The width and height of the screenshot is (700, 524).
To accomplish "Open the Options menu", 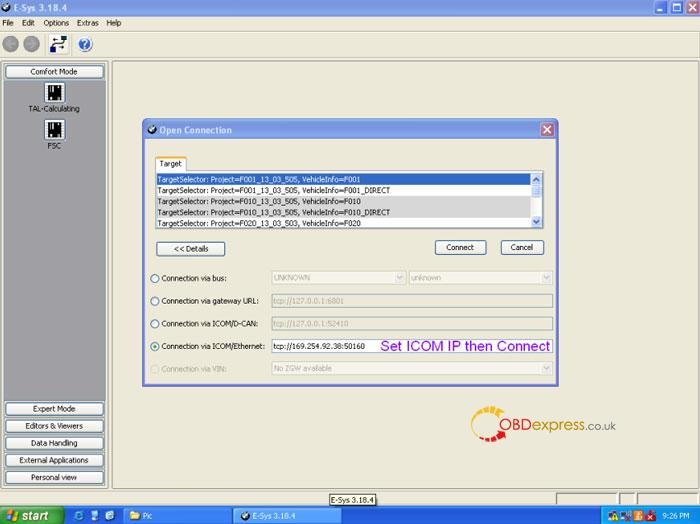I will (56, 23).
